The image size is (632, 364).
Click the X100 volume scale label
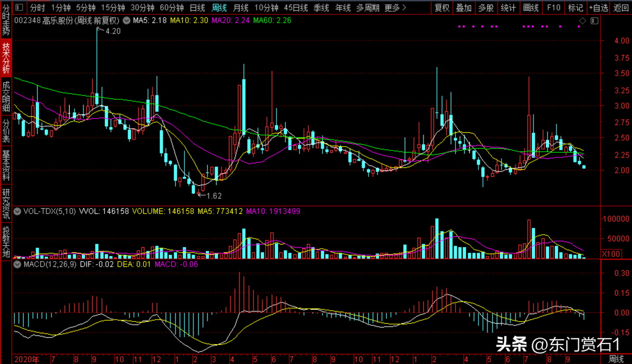pyautogui.click(x=611, y=254)
